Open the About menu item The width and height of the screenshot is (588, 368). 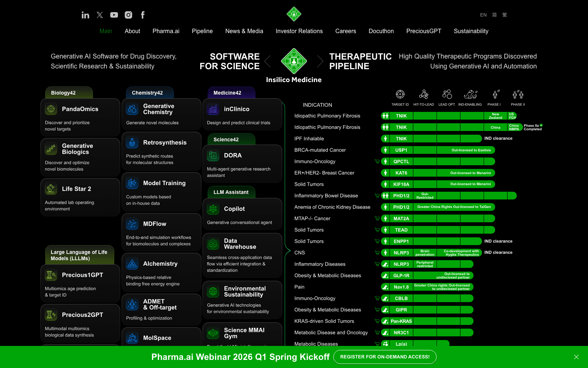[132, 31]
